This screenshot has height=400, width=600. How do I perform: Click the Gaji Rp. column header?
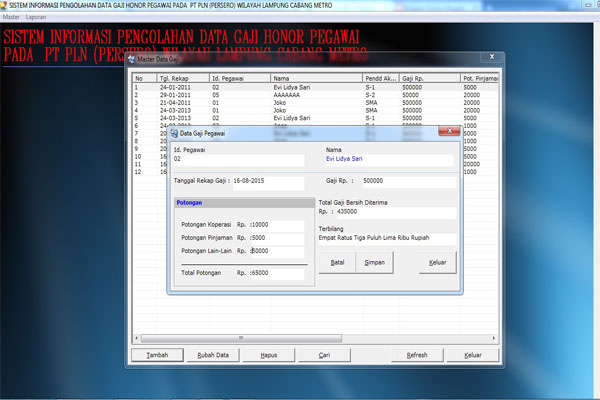[430, 78]
